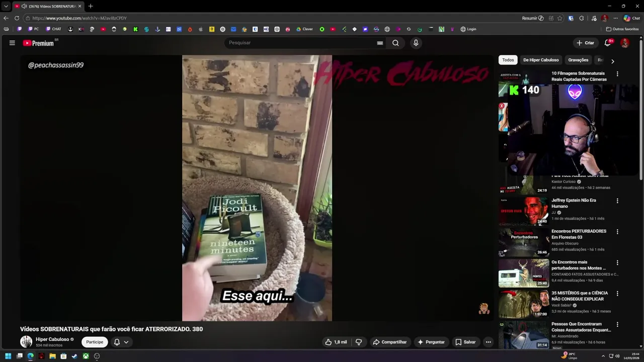This screenshot has width=644, height=362.
Task: Open Edge browser from taskbar
Action: coord(30,356)
